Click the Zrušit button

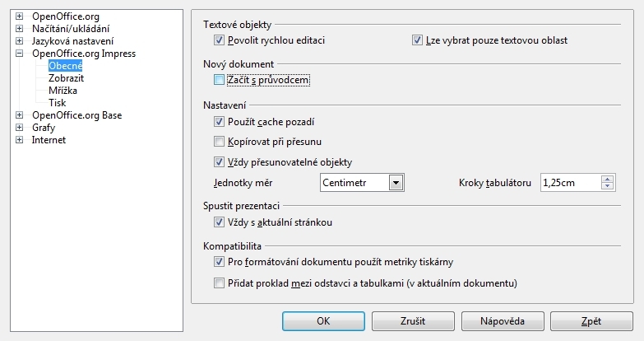413,320
